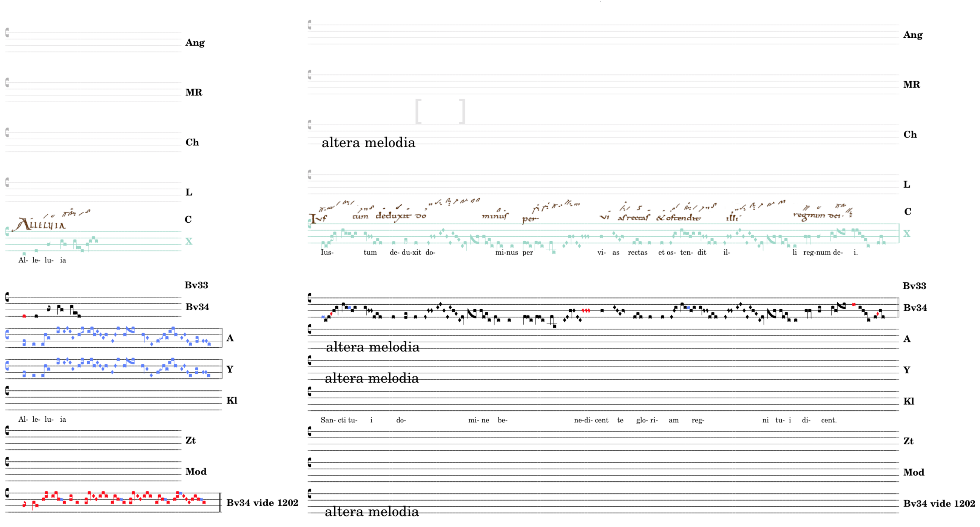Click the blue C clef on left A staff
980x527 pixels.
tap(7, 334)
